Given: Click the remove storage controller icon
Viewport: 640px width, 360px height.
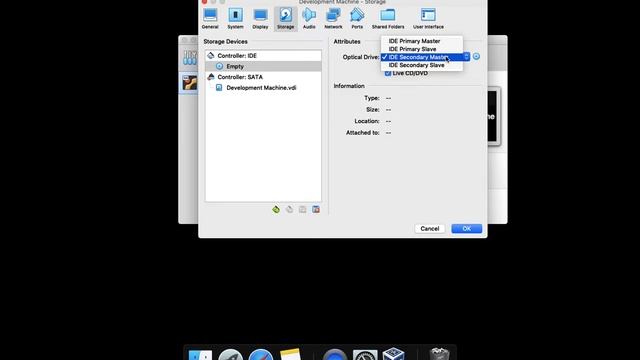Looking at the screenshot, I should click(x=289, y=209).
